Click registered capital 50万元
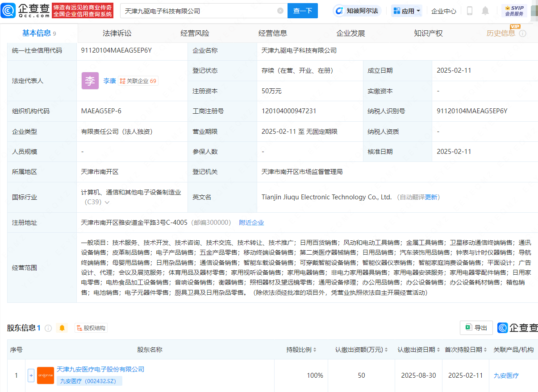 point(271,91)
